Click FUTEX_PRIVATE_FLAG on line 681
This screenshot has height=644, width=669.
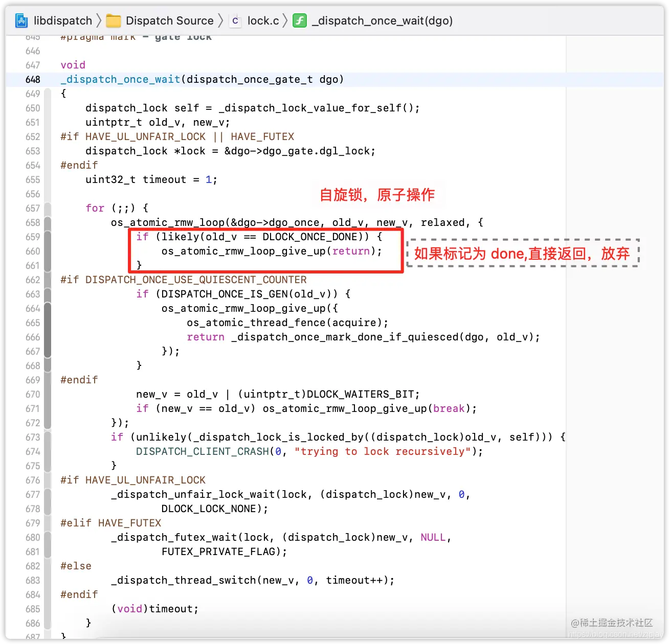[x=218, y=551]
